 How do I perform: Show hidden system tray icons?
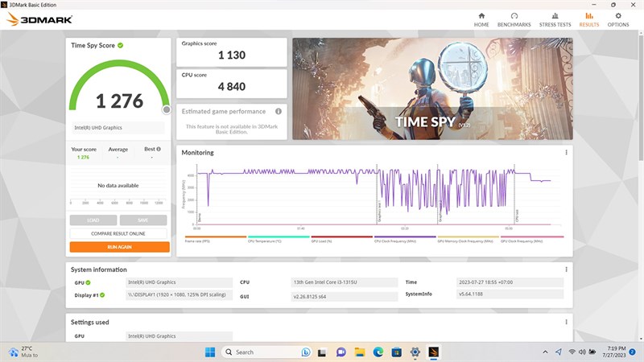coord(545,352)
